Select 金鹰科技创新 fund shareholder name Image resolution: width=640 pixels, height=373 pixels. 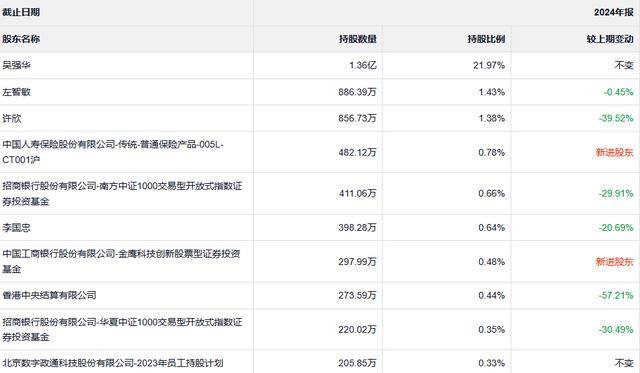click(121, 261)
